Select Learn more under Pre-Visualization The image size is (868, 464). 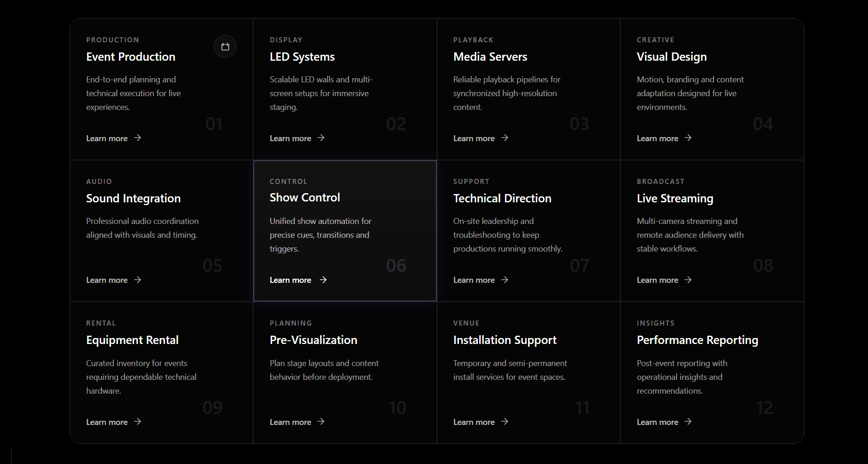pyautogui.click(x=290, y=422)
